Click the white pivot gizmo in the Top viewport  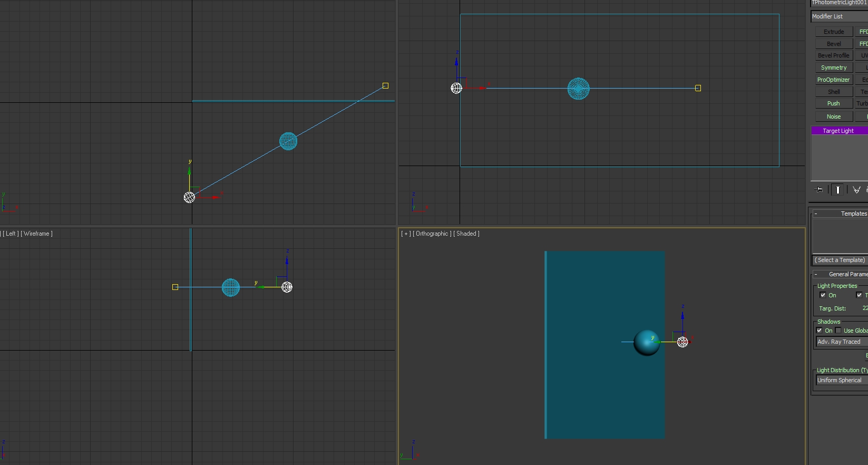189,197
